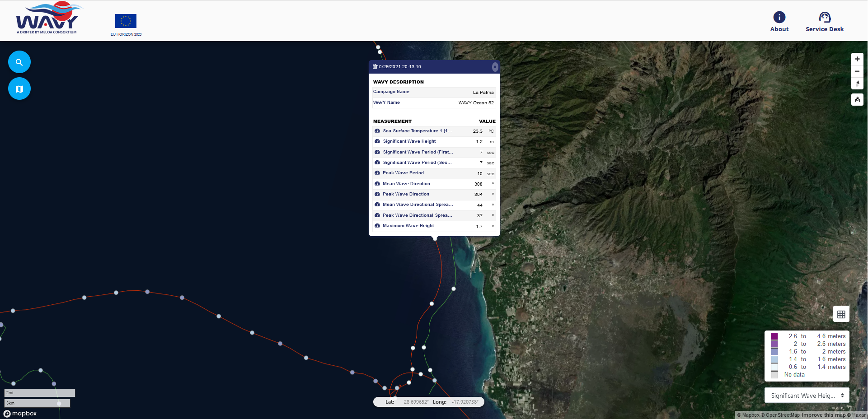Click the WAVY logo

pyautogui.click(x=47, y=19)
